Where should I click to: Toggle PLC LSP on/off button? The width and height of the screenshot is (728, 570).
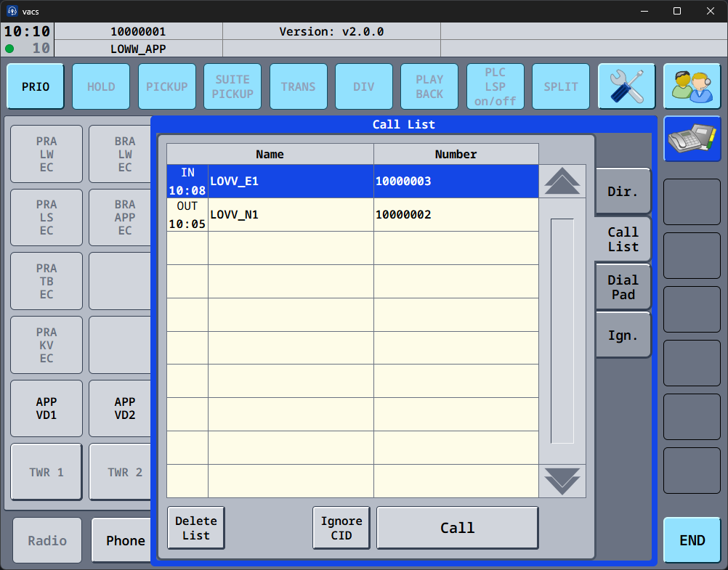495,86
